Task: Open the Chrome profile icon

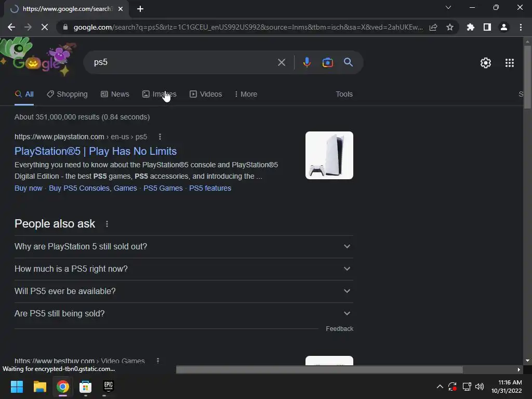Action: [504, 27]
